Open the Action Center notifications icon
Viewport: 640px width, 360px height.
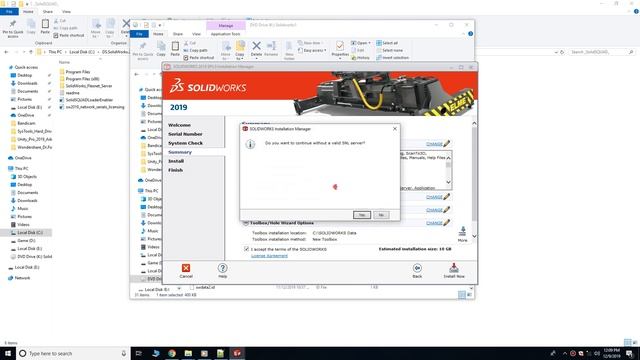[629, 353]
